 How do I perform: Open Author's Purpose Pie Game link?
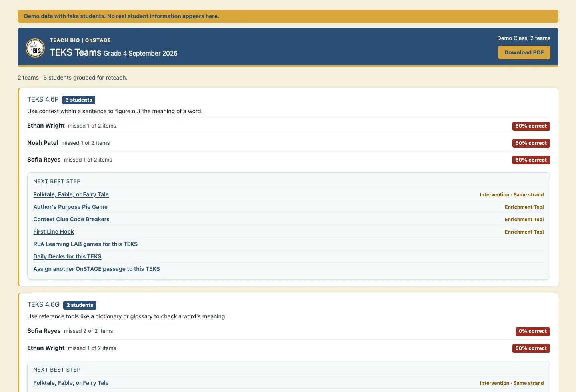click(x=70, y=207)
